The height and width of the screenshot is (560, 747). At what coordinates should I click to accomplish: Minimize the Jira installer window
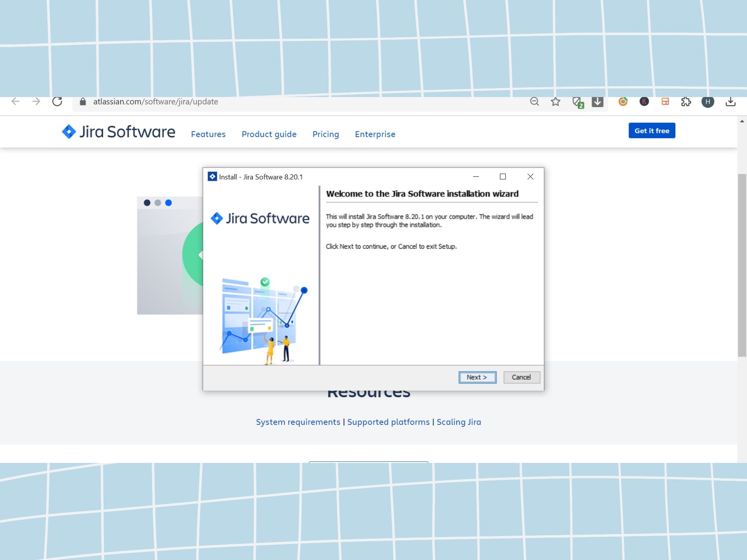pos(476,177)
